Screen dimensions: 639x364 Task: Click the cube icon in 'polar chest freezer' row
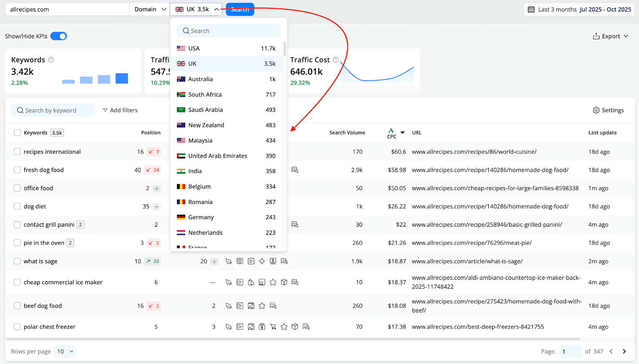295,327
